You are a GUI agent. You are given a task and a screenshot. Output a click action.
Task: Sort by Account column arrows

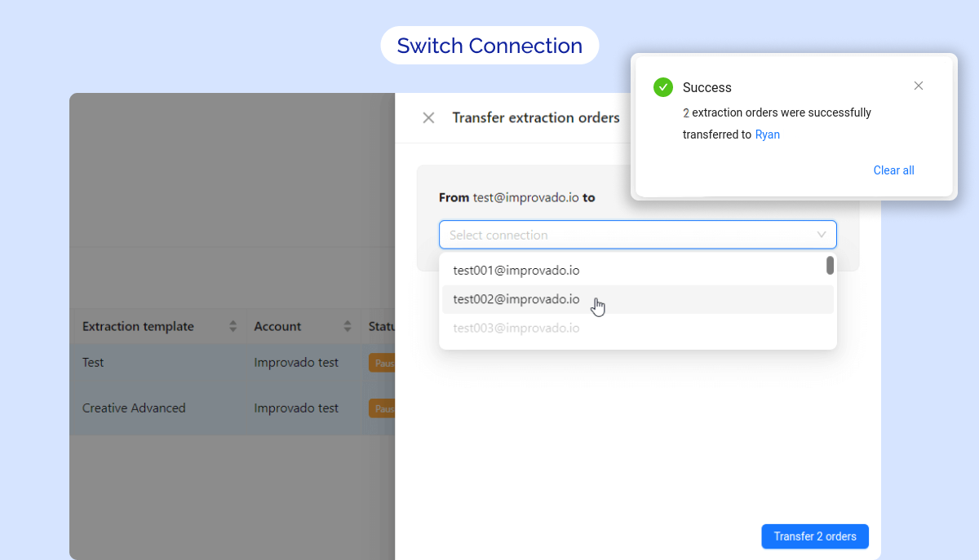pyautogui.click(x=348, y=327)
